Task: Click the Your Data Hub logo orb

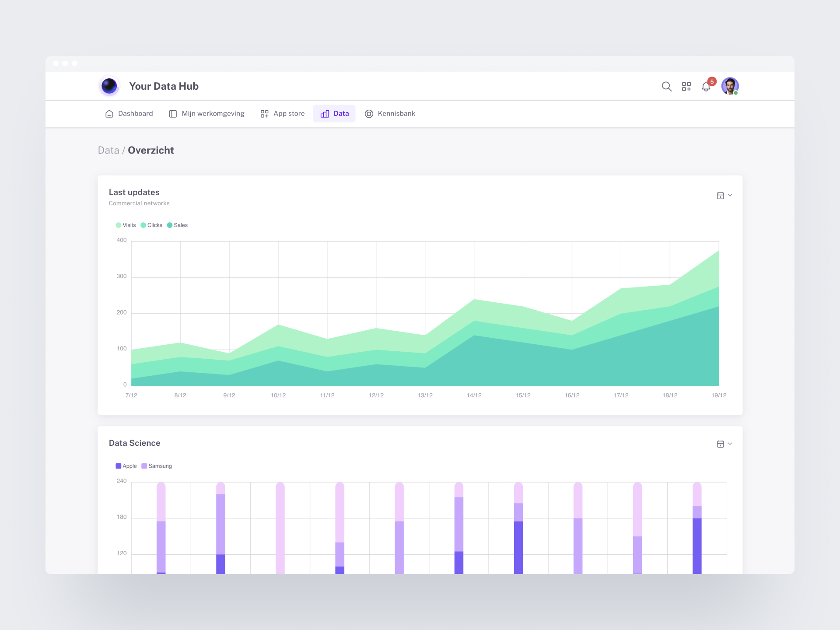Action: pos(109,86)
